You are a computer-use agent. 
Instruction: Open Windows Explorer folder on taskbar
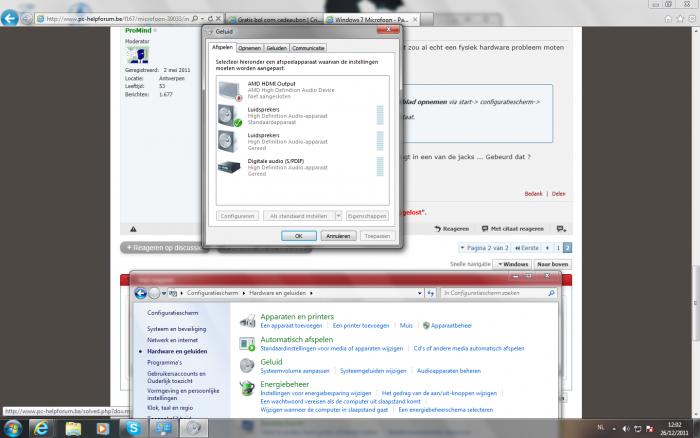pyautogui.click(x=73, y=429)
